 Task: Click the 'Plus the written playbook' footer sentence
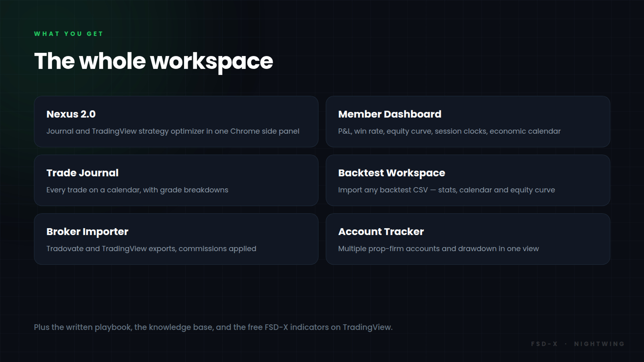213,327
